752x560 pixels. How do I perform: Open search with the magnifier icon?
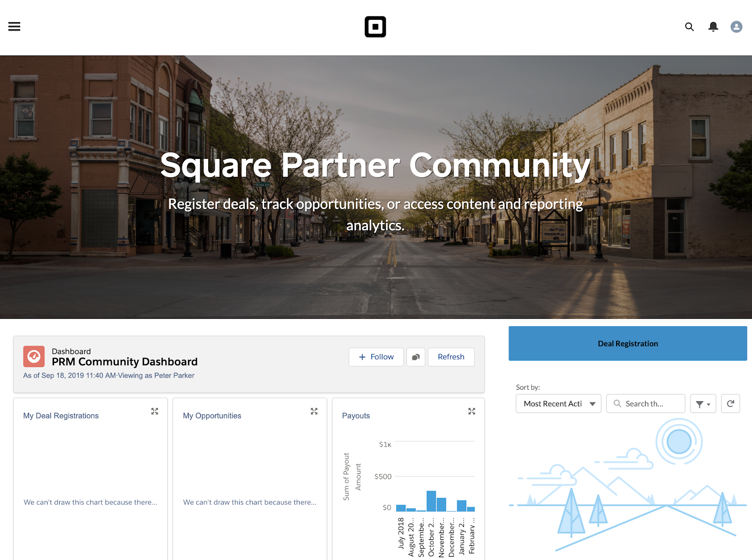[689, 27]
